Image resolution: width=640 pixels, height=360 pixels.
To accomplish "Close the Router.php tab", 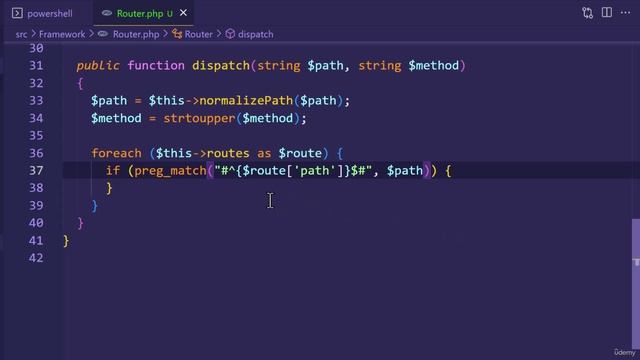I will coord(183,13).
